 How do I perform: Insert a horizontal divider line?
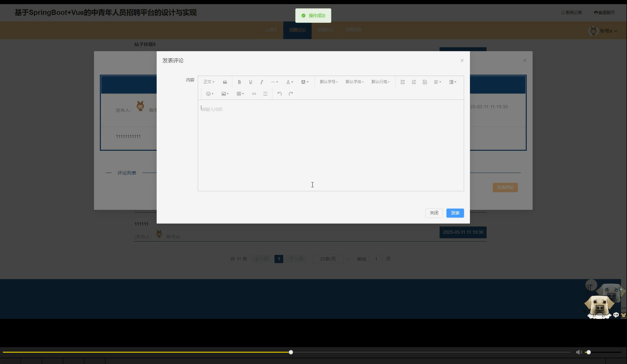(x=265, y=94)
